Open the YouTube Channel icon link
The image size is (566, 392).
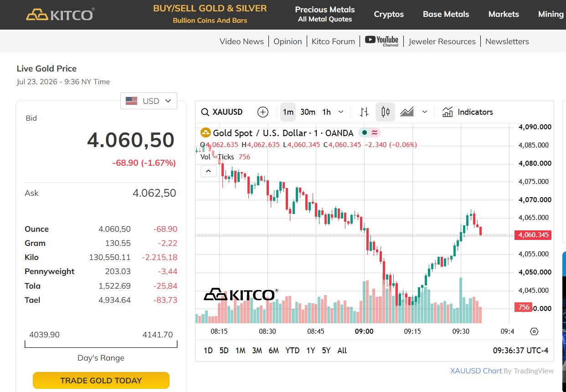point(382,41)
